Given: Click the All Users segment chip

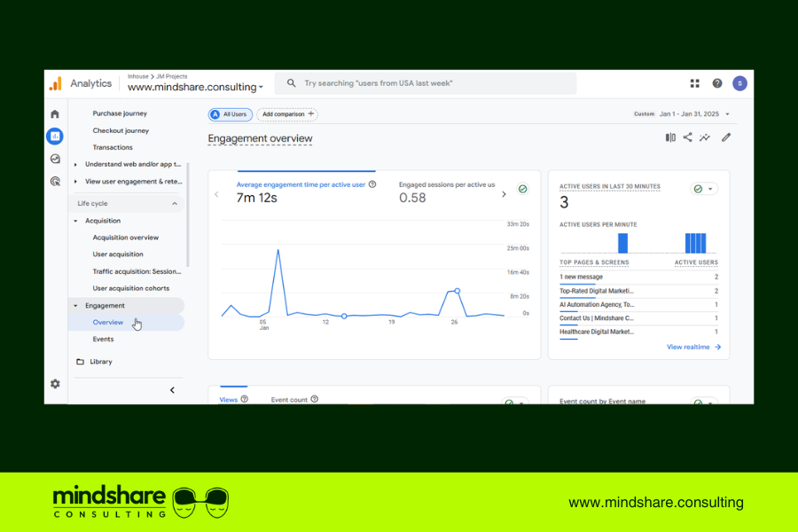Looking at the screenshot, I should (230, 114).
